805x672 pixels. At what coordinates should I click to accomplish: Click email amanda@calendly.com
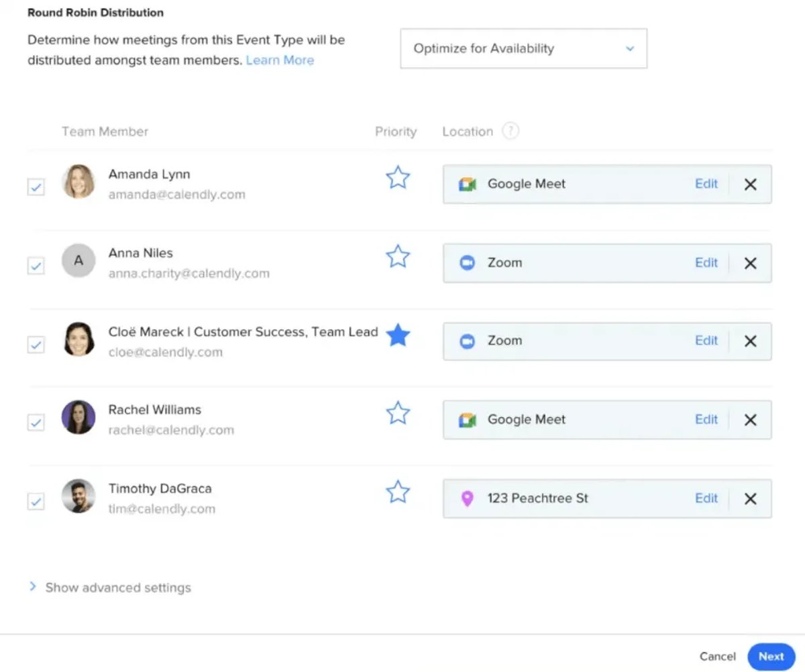(177, 194)
